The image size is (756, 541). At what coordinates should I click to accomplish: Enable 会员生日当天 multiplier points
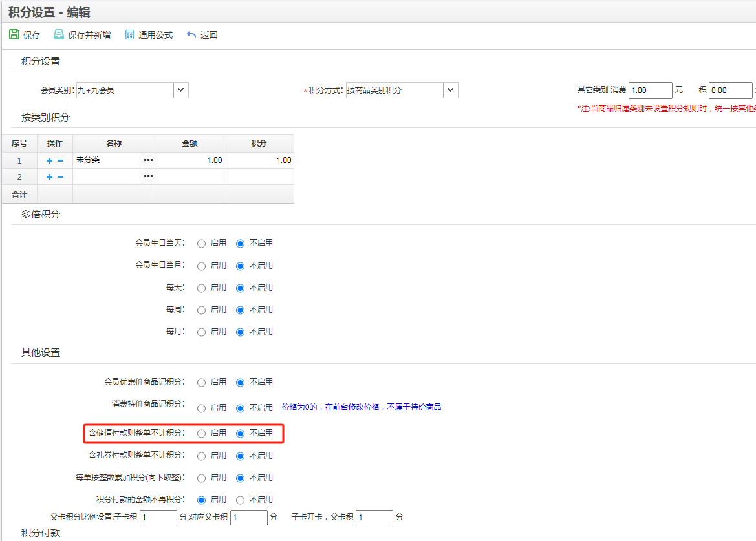pyautogui.click(x=202, y=244)
